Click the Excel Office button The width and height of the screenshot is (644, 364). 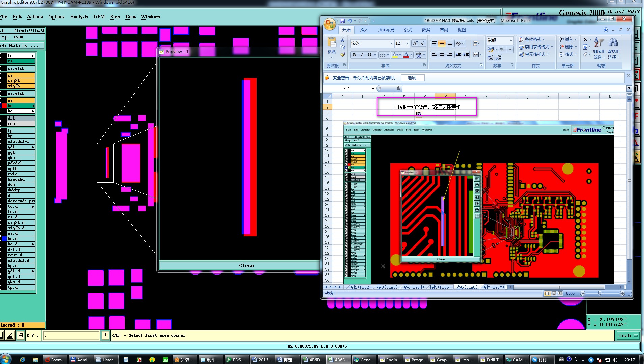tap(329, 24)
